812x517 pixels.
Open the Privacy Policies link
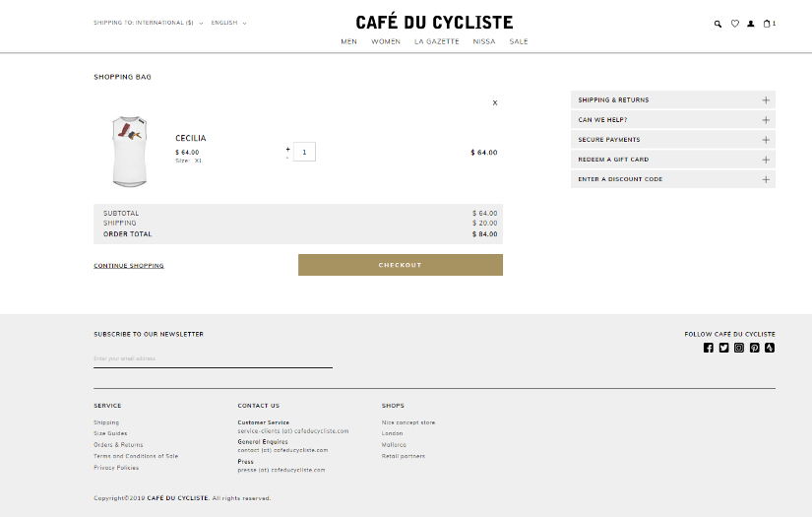(x=116, y=467)
